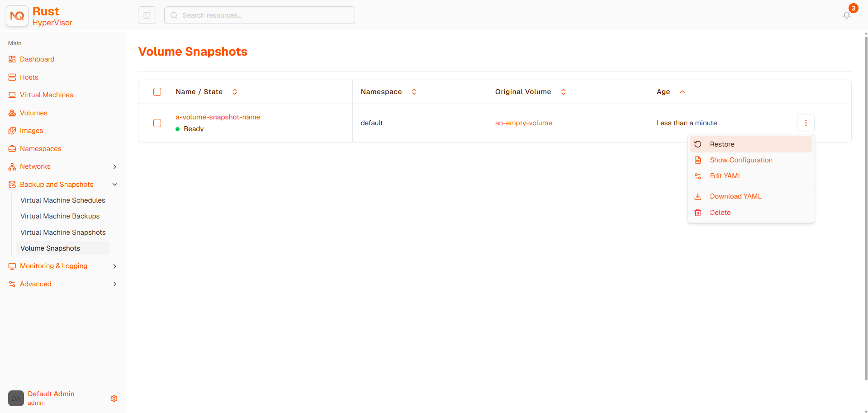Choose Delete menu item
868x413 pixels.
pyautogui.click(x=751, y=213)
